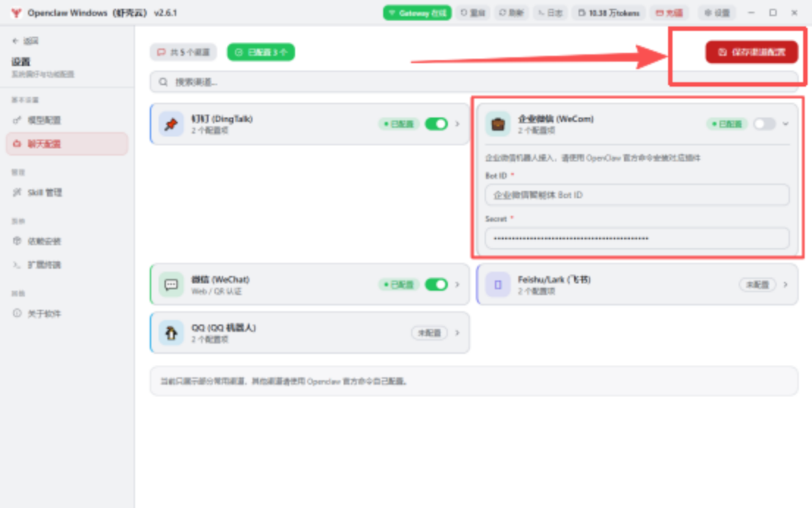This screenshot has width=812, height=508.
Task: Open 设置 from the title bar
Action: click(717, 13)
